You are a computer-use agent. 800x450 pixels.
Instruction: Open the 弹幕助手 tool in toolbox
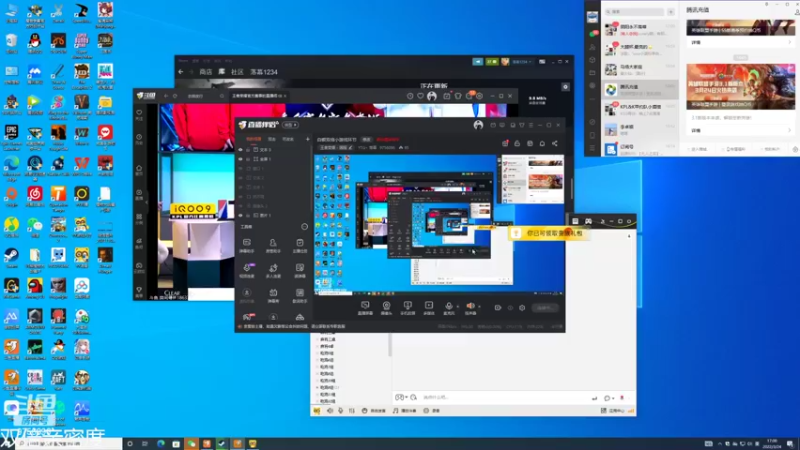coord(246,244)
